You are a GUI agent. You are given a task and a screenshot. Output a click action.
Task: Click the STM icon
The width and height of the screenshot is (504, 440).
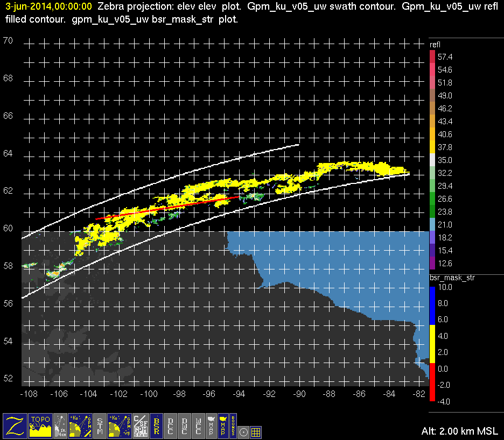tap(100, 425)
